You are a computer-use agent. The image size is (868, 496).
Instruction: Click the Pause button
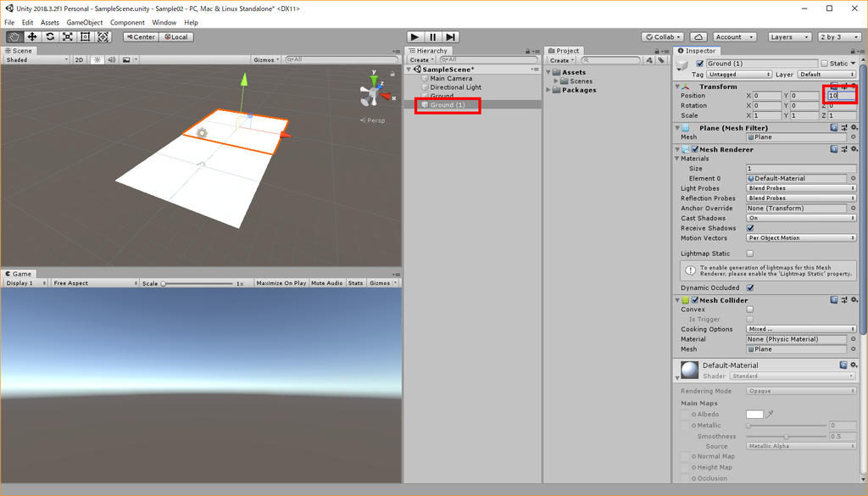click(433, 37)
